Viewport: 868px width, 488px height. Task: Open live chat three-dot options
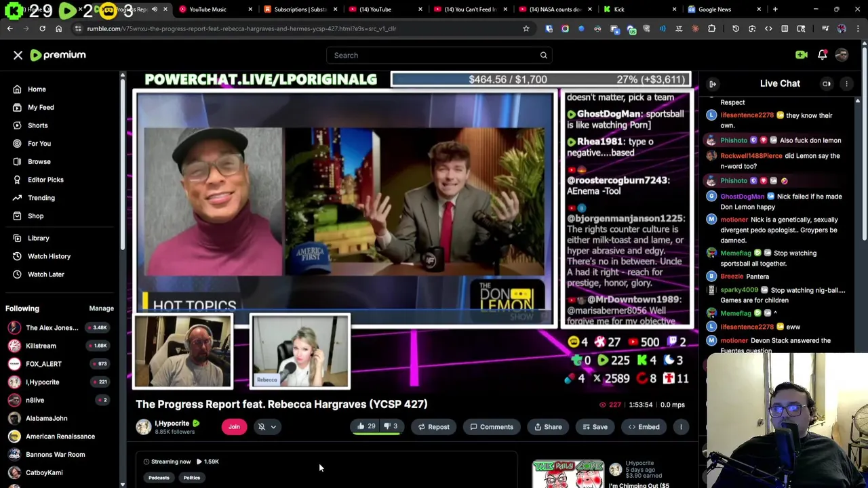tap(846, 83)
